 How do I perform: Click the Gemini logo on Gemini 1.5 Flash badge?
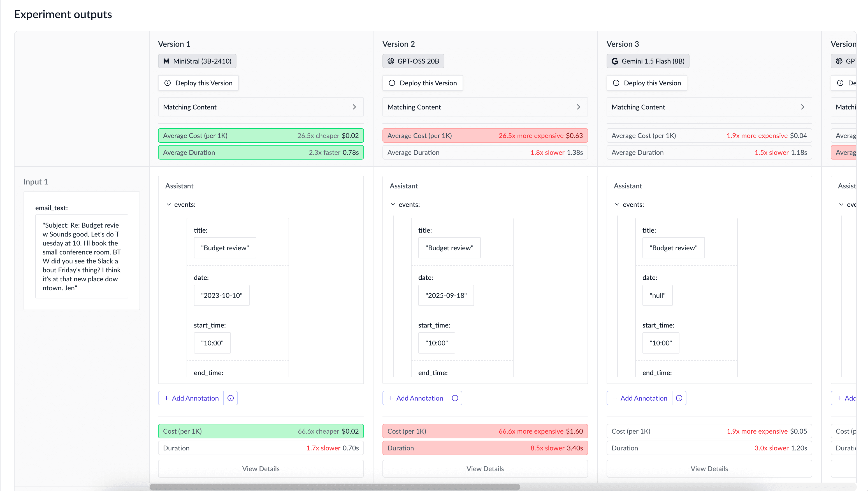(x=616, y=61)
